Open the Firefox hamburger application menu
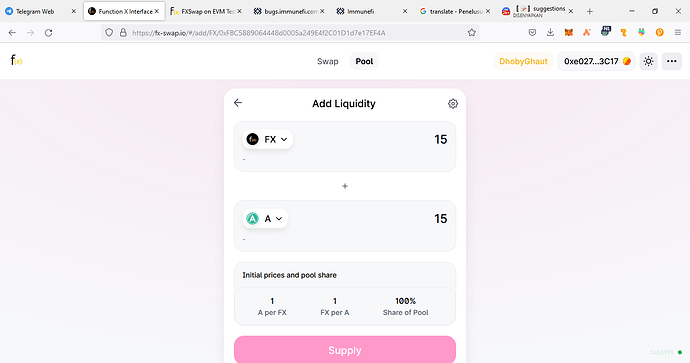Screen dimensions: 690x363 pyautogui.click(x=678, y=32)
